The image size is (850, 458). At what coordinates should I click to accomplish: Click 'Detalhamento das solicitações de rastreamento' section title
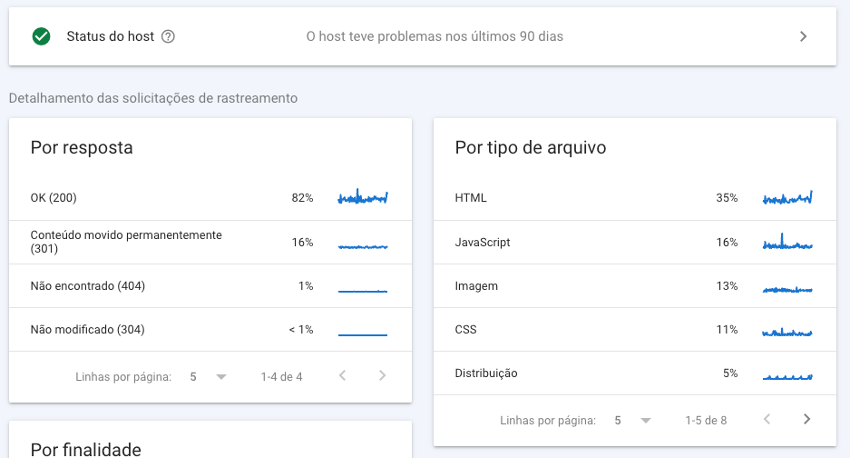coord(153,98)
